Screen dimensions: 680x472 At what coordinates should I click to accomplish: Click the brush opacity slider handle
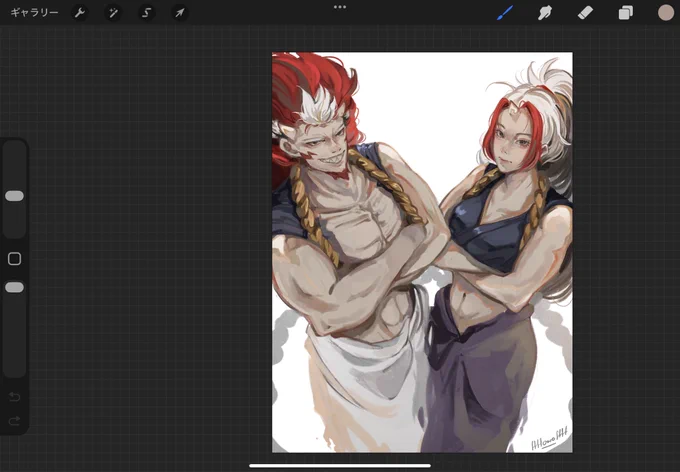coord(14,287)
